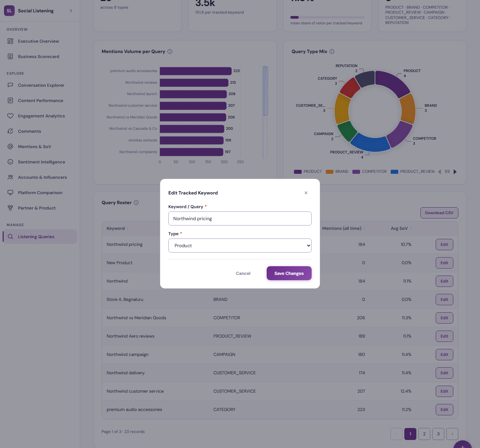Click the Engagement Analytics heart icon
Viewport: 480px width, 448px height.
pos(10,116)
